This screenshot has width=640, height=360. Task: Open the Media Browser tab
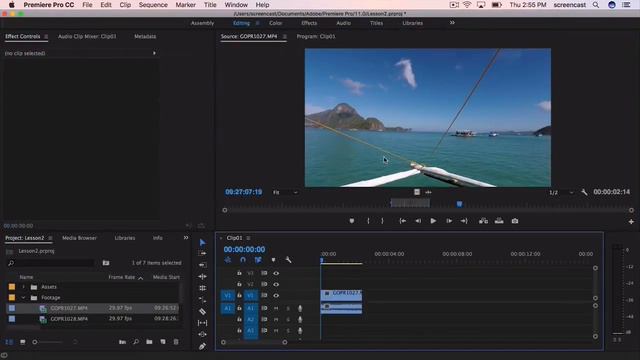pos(79,238)
